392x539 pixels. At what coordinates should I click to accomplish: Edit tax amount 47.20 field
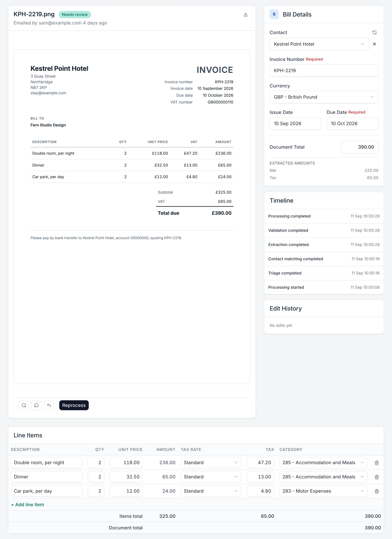[260, 463]
